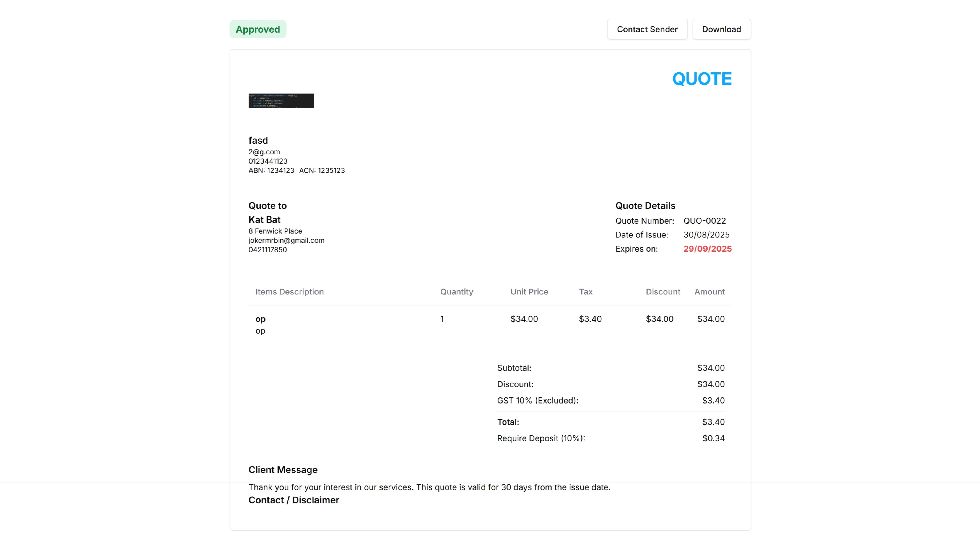
Task: Click the Items Description column header
Action: tap(289, 292)
